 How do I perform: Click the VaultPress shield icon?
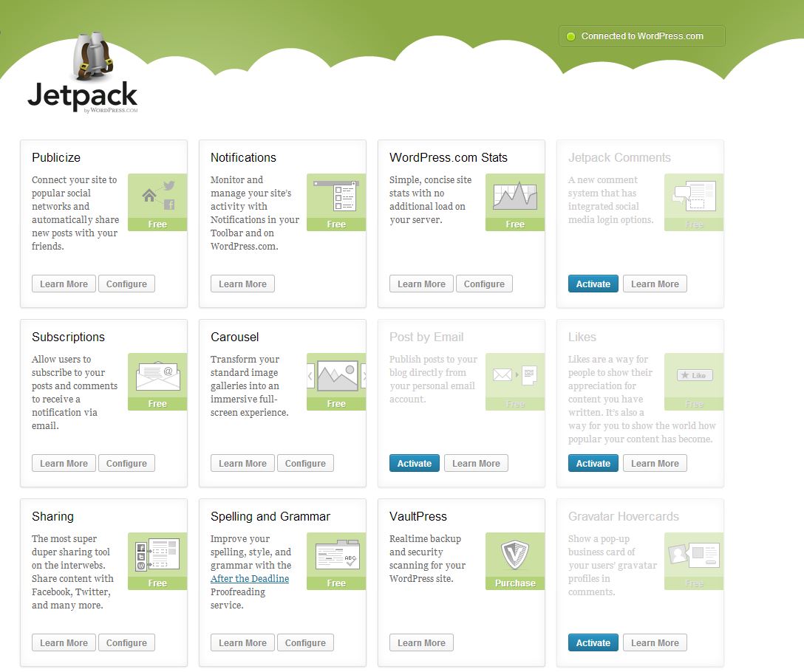tap(515, 555)
